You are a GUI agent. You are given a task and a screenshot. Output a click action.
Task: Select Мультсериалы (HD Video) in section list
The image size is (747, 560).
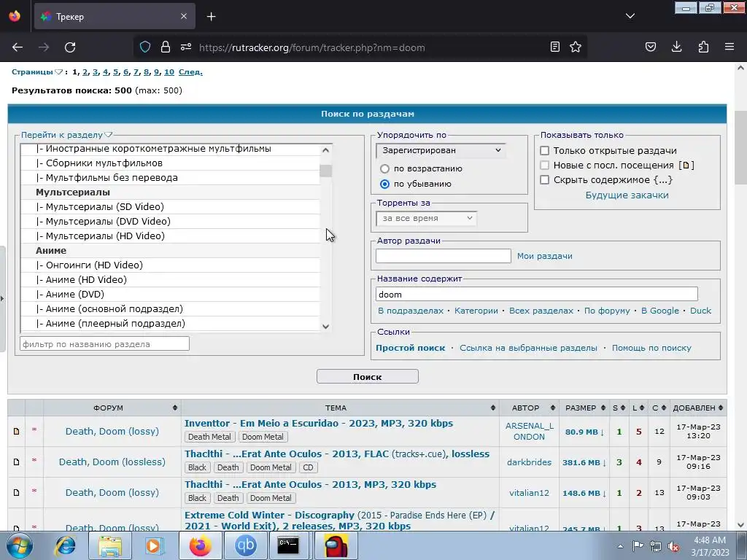click(170, 236)
